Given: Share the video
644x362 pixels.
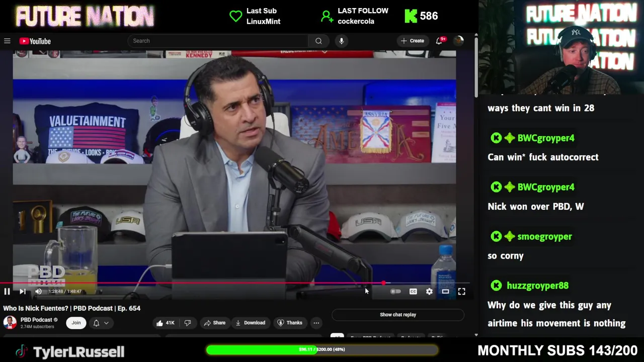Looking at the screenshot, I should tap(215, 323).
